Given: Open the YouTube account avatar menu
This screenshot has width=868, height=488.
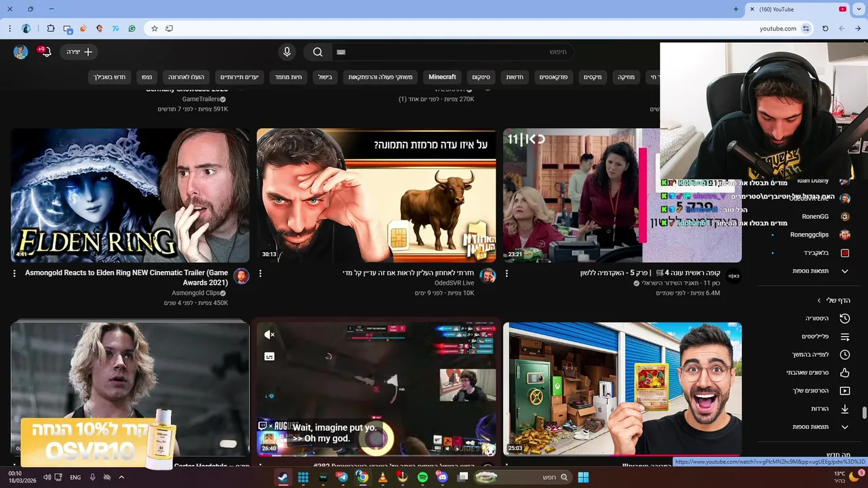Looking at the screenshot, I should point(21,52).
